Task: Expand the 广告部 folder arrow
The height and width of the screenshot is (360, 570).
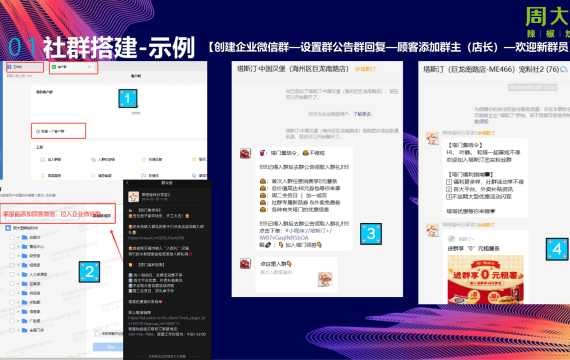Action: coord(18,321)
